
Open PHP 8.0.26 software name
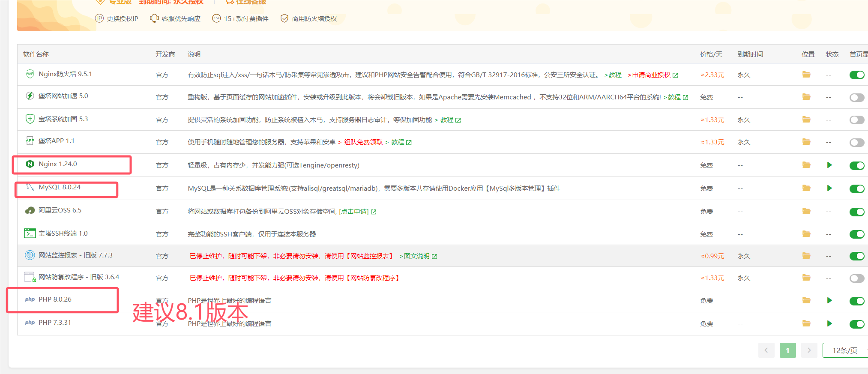click(55, 299)
